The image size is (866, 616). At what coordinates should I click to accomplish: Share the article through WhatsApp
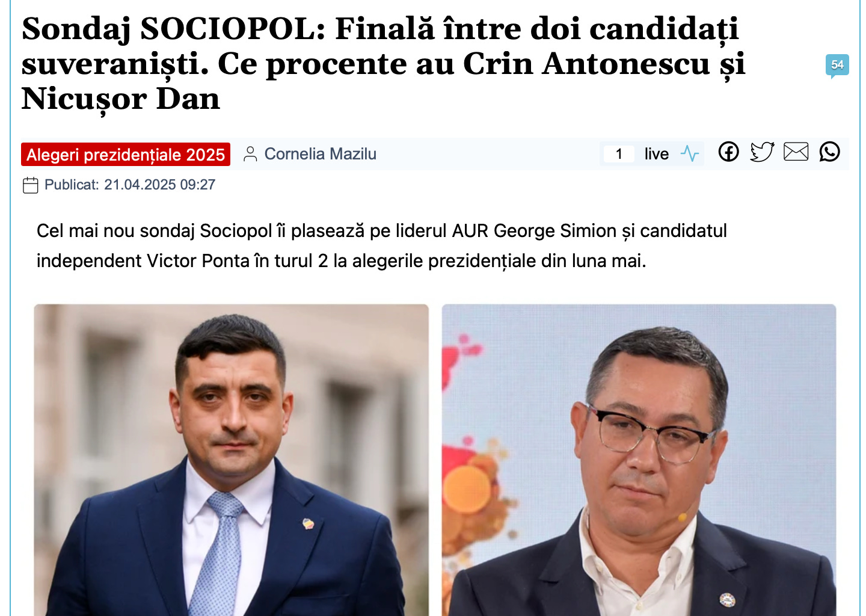(829, 152)
